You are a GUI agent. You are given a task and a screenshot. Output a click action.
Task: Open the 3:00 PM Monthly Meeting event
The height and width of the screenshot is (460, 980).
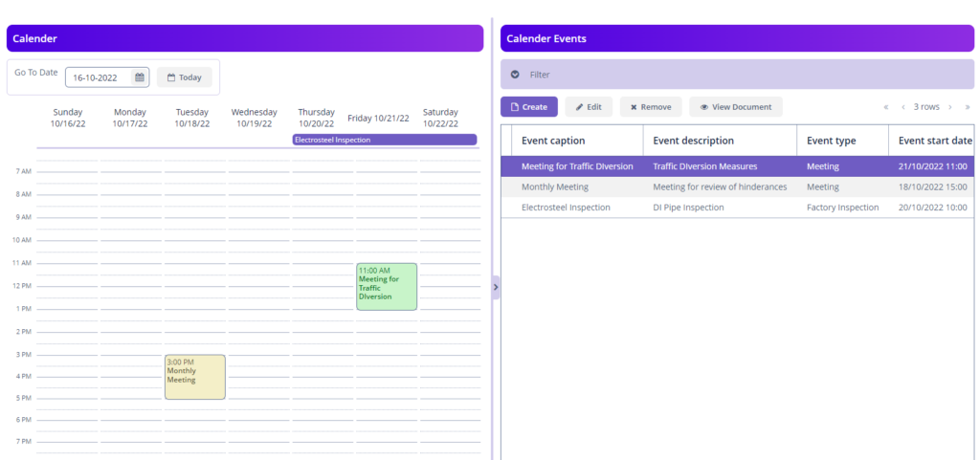(195, 376)
